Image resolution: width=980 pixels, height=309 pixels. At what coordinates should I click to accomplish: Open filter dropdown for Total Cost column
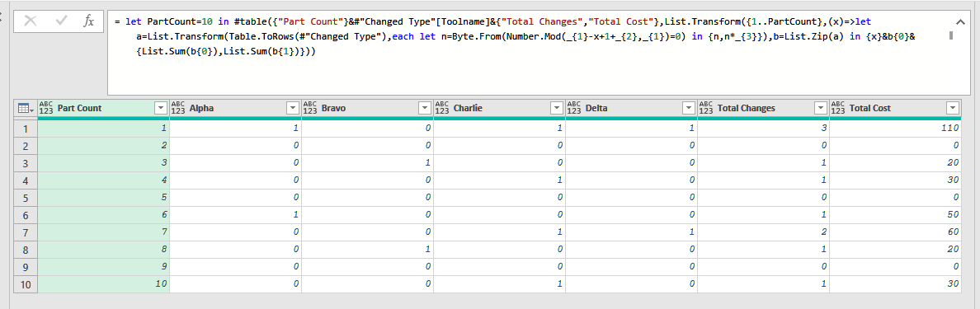click(953, 108)
